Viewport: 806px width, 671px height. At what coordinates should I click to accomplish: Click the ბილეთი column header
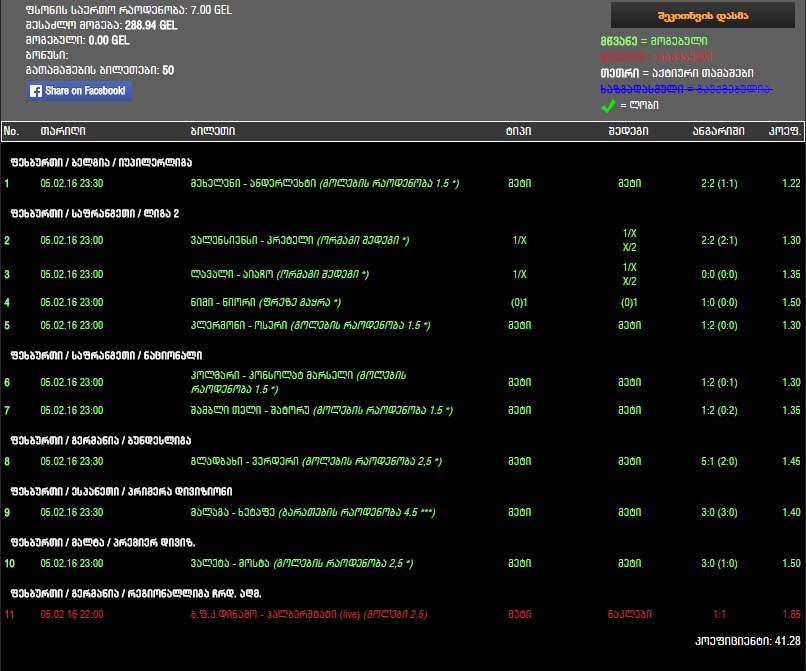pos(212,131)
